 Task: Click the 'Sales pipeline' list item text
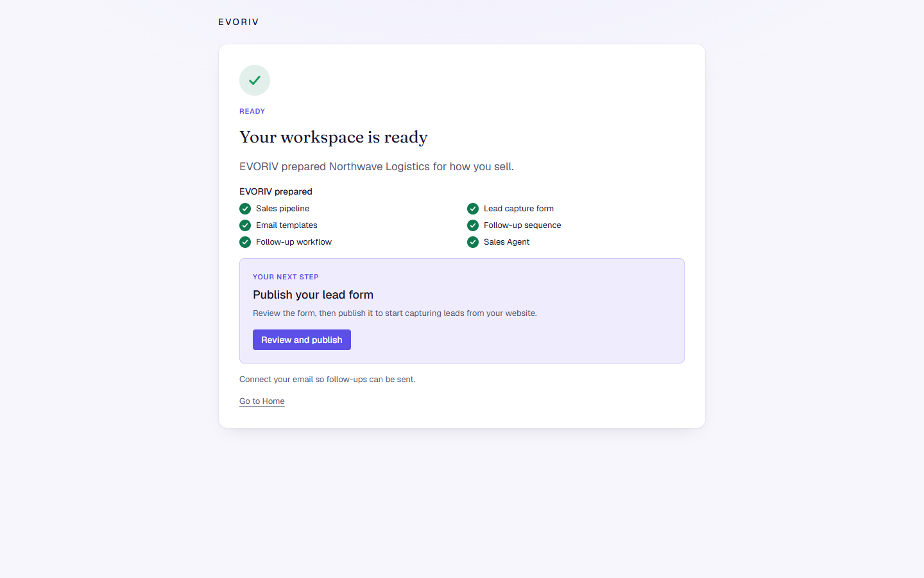282,209
